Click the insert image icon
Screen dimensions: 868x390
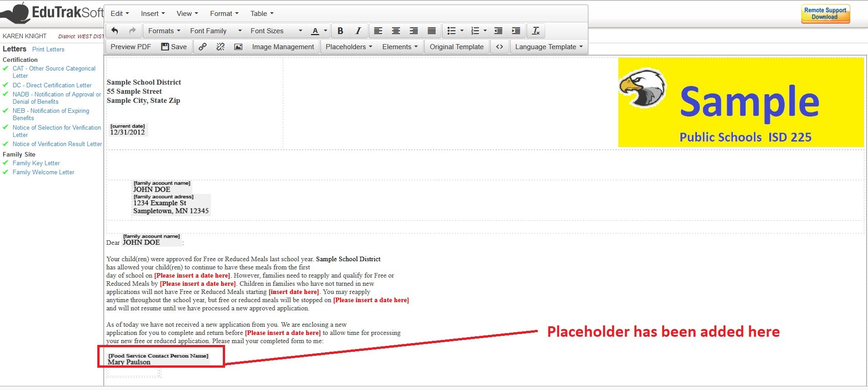click(x=238, y=47)
